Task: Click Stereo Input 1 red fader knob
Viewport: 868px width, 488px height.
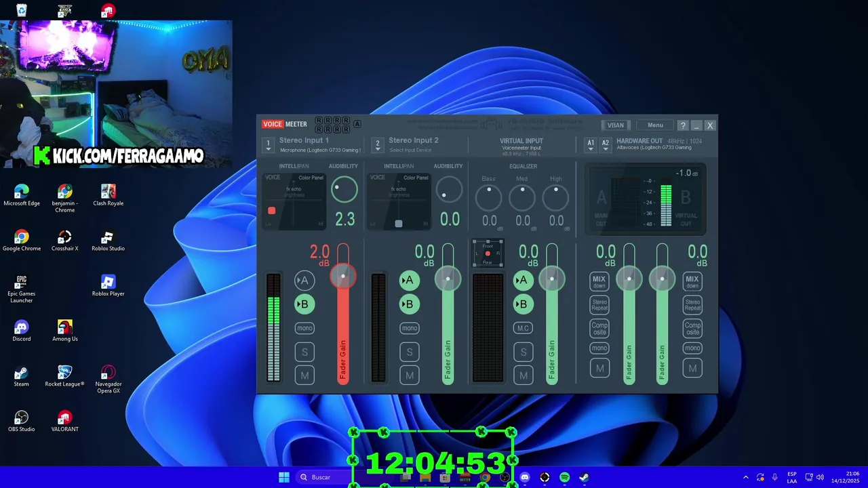Action: [x=343, y=276]
